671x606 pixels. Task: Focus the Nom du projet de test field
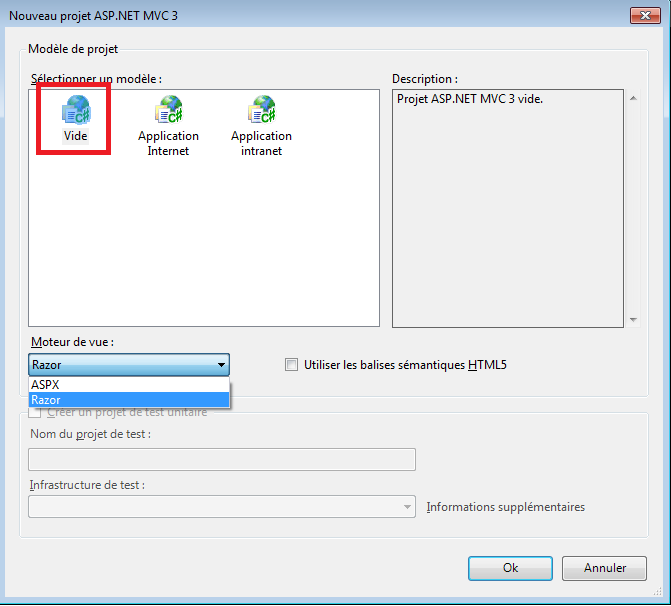tap(222, 459)
